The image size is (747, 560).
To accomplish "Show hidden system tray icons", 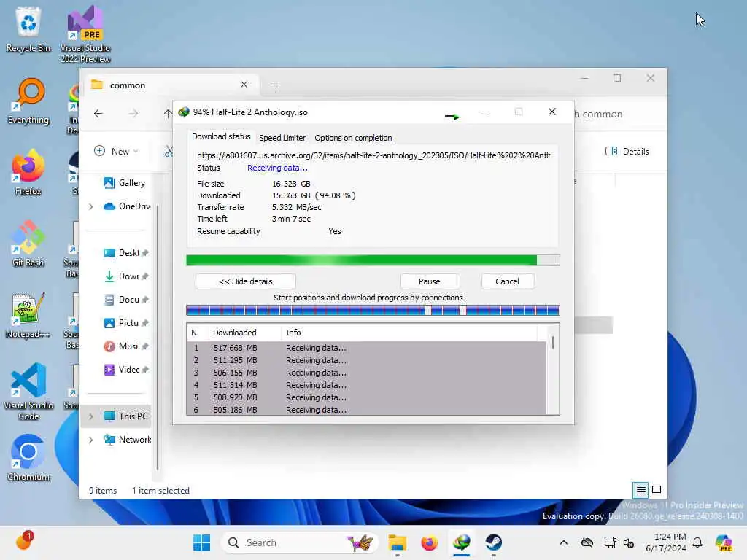I will tap(564, 542).
